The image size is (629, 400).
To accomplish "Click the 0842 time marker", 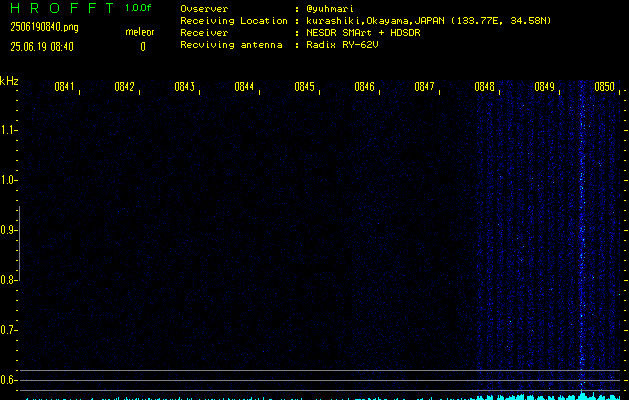I will point(124,87).
